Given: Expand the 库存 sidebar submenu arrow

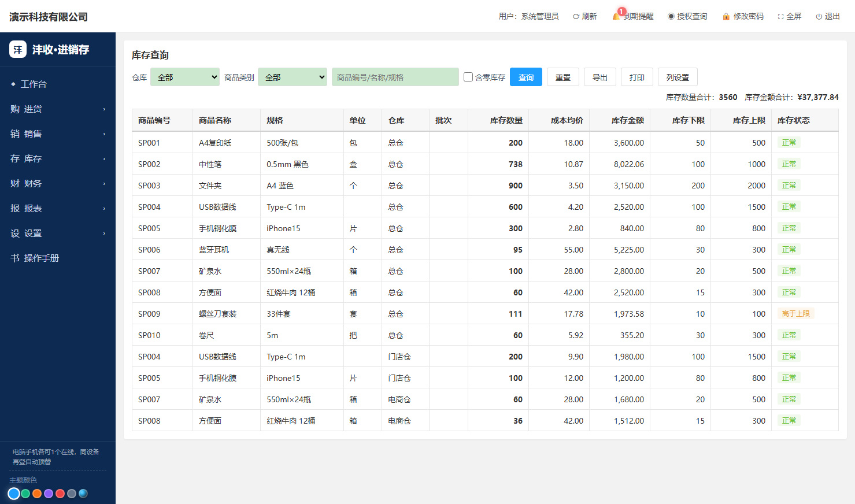Looking at the screenshot, I should click(x=104, y=159).
